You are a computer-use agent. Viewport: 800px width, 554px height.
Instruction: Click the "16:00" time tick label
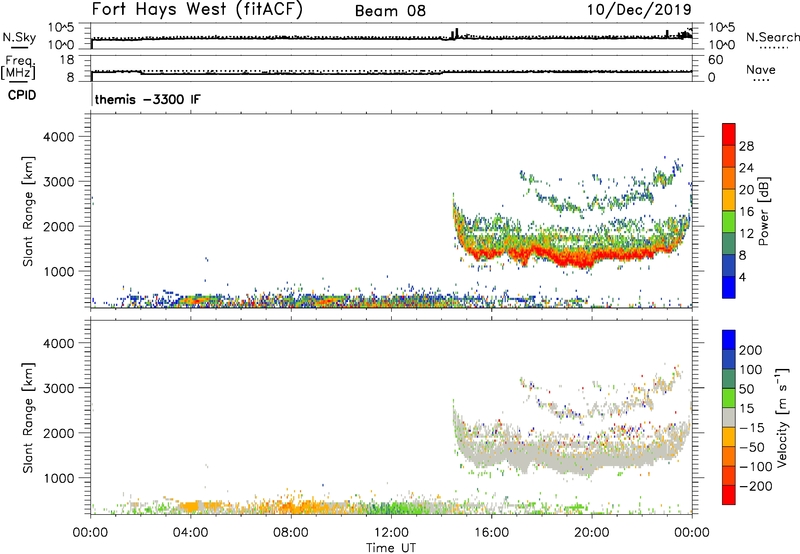point(491,533)
